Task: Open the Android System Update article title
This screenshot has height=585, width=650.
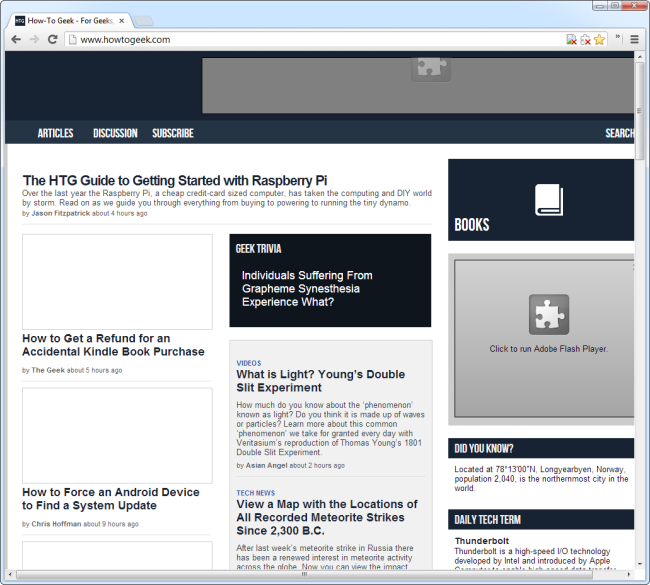Action: click(x=111, y=499)
